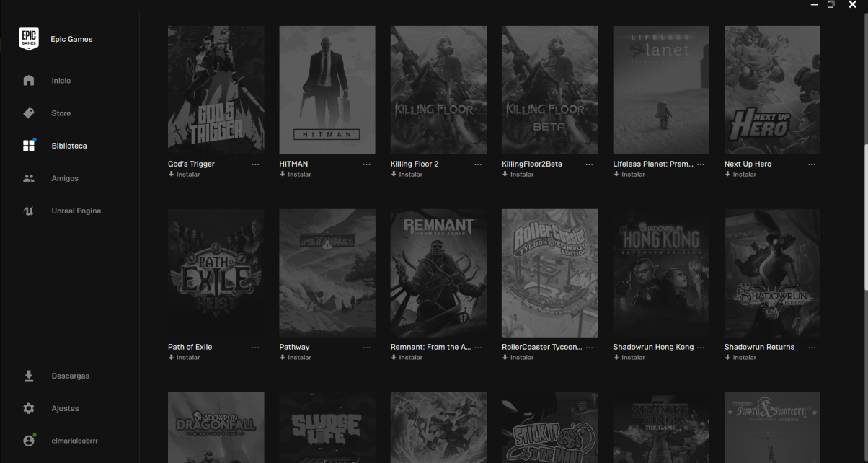The width and height of the screenshot is (868, 463).
Task: Open options menu for HITMAN
Action: click(x=367, y=164)
